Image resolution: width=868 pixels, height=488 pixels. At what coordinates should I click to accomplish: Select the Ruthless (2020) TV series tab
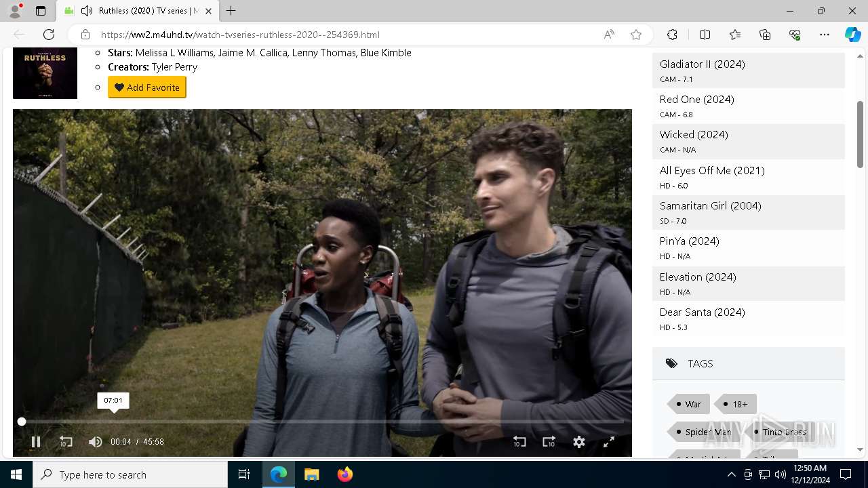tap(138, 11)
